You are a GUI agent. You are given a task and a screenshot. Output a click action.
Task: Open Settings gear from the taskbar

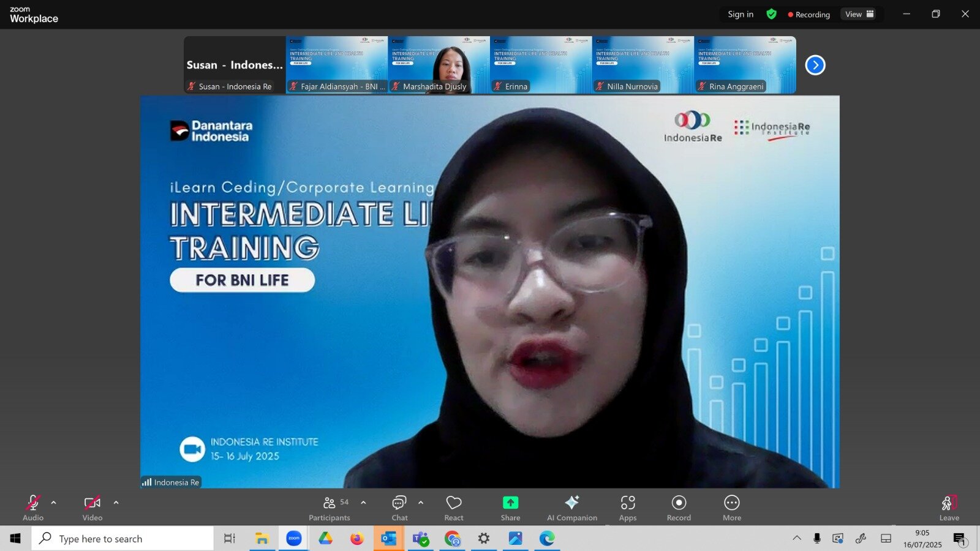[484, 538]
